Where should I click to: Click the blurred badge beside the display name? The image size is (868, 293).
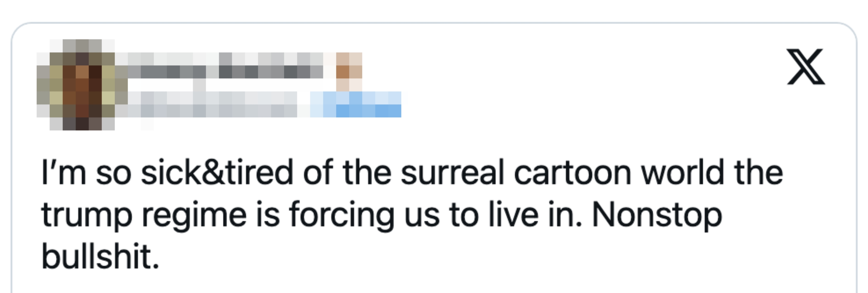point(349,71)
